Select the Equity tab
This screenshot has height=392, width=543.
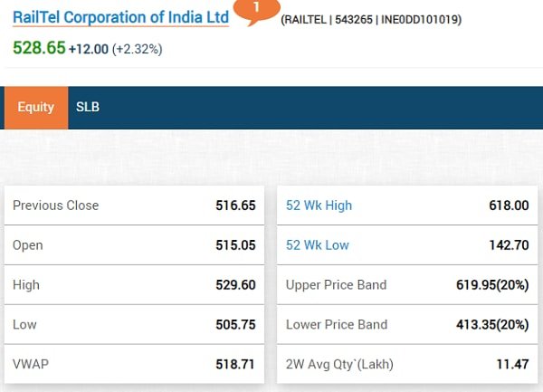pos(36,107)
